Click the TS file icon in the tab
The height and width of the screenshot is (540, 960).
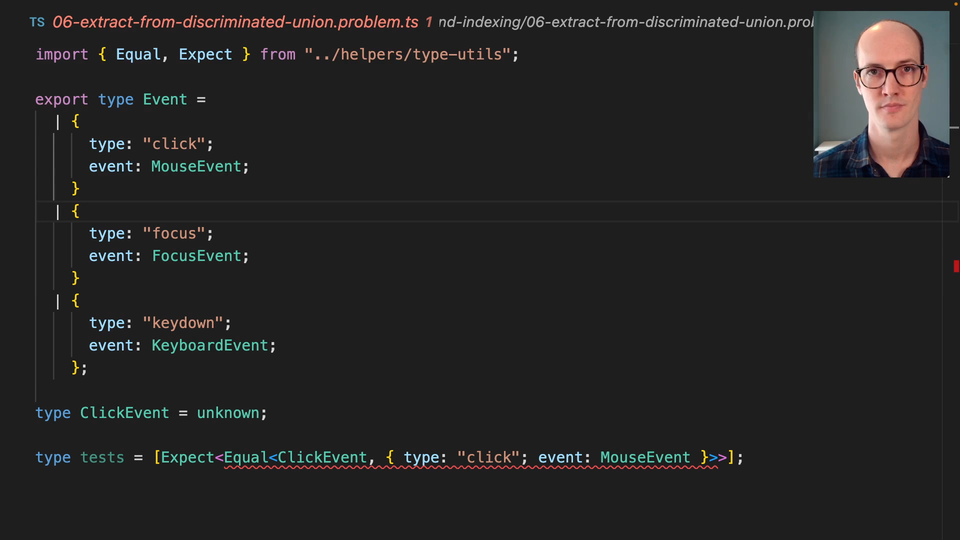[x=37, y=22]
